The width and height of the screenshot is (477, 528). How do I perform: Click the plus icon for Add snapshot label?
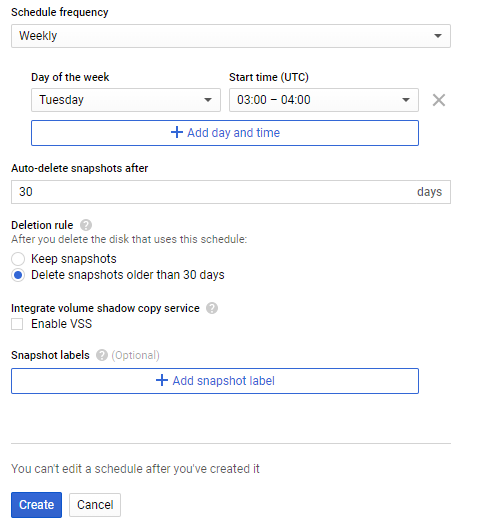click(x=162, y=381)
